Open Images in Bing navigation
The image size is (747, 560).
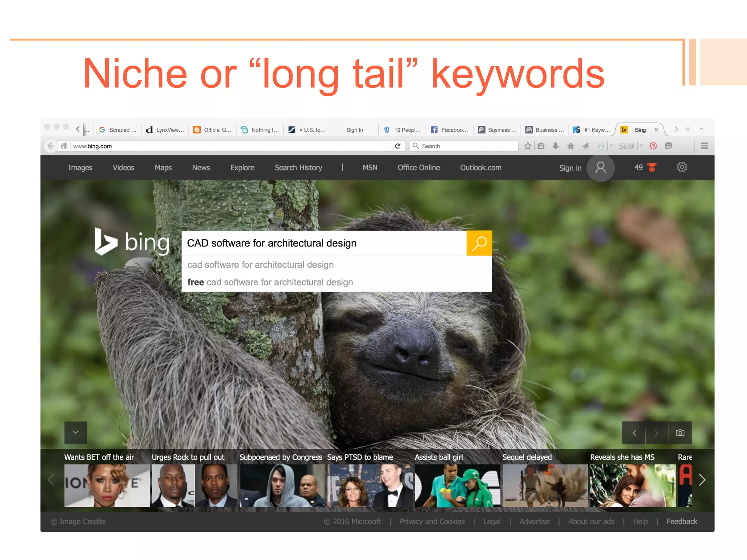(x=80, y=168)
